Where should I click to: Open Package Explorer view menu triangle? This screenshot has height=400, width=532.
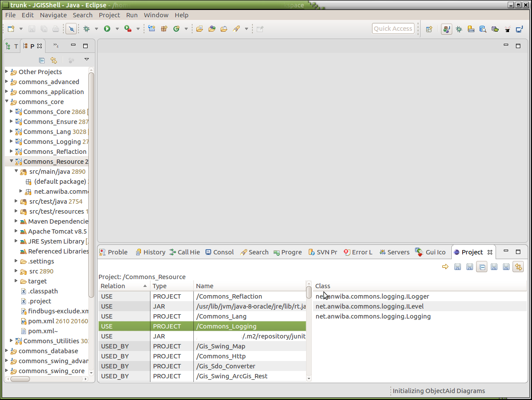click(86, 59)
